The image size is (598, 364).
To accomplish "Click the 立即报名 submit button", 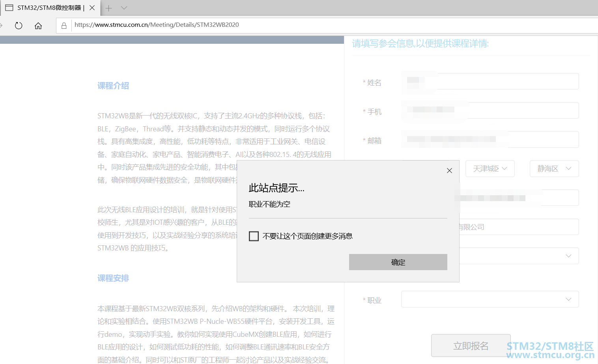I will pos(471,346).
